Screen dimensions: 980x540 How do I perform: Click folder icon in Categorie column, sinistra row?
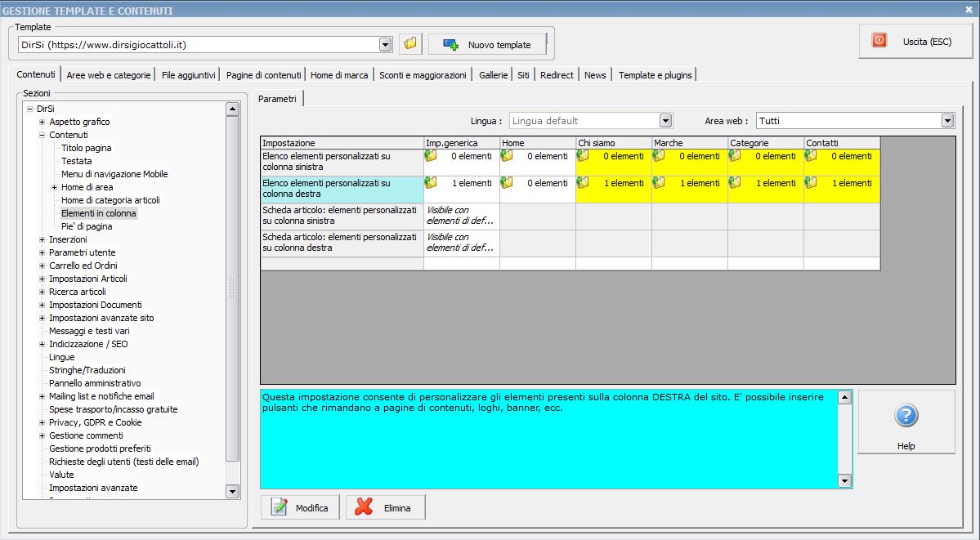735,156
